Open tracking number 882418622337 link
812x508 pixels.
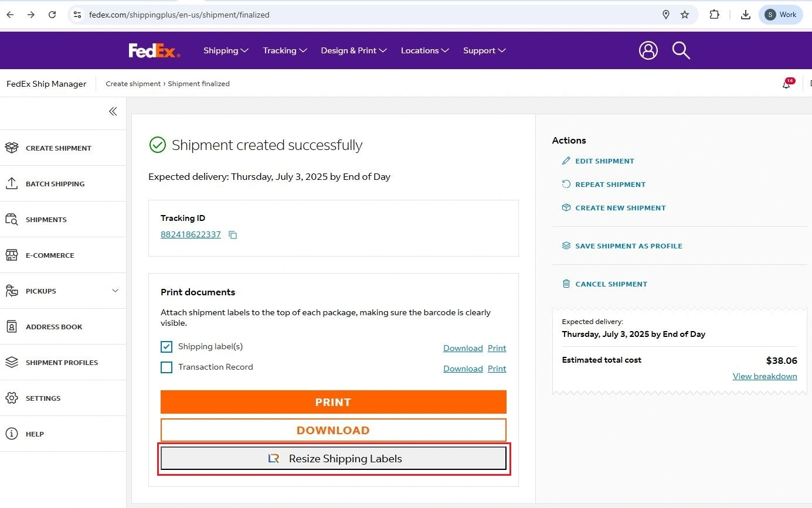click(x=191, y=234)
